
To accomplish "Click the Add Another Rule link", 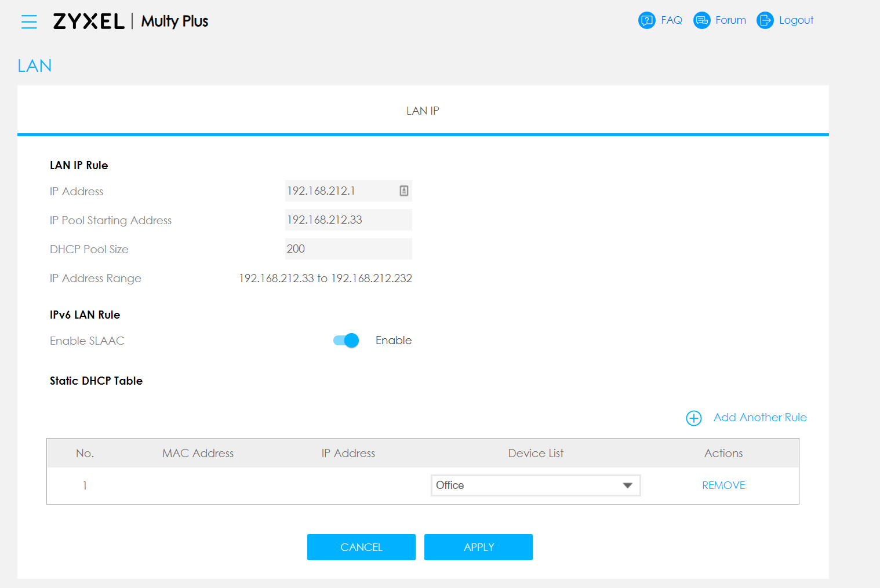I will tap(759, 418).
